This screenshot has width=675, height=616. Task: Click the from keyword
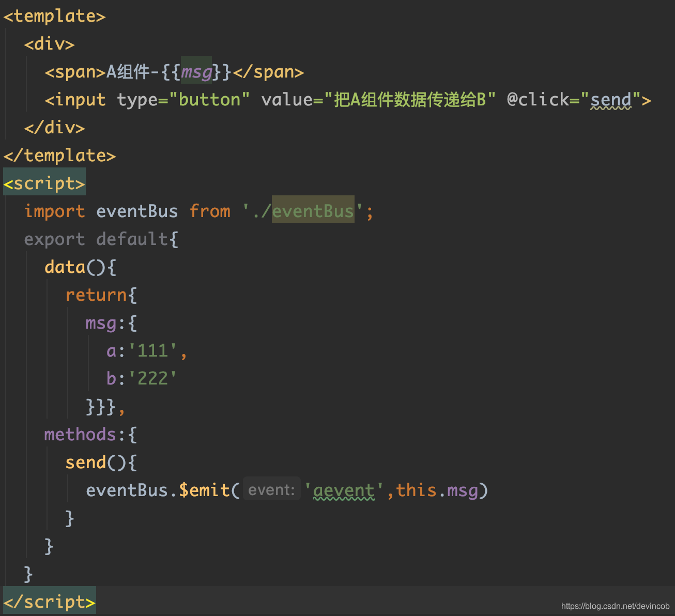coord(209,211)
